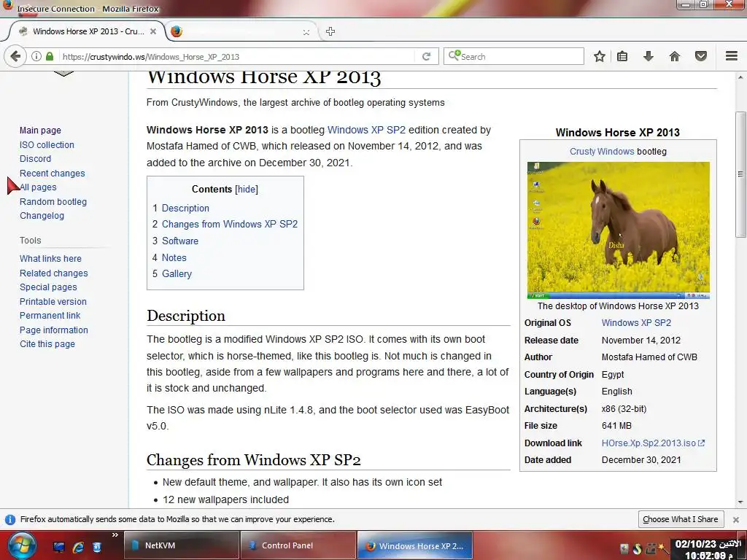Open a new tab with the plus icon
Image resolution: width=747 pixels, height=560 pixels.
(330, 31)
